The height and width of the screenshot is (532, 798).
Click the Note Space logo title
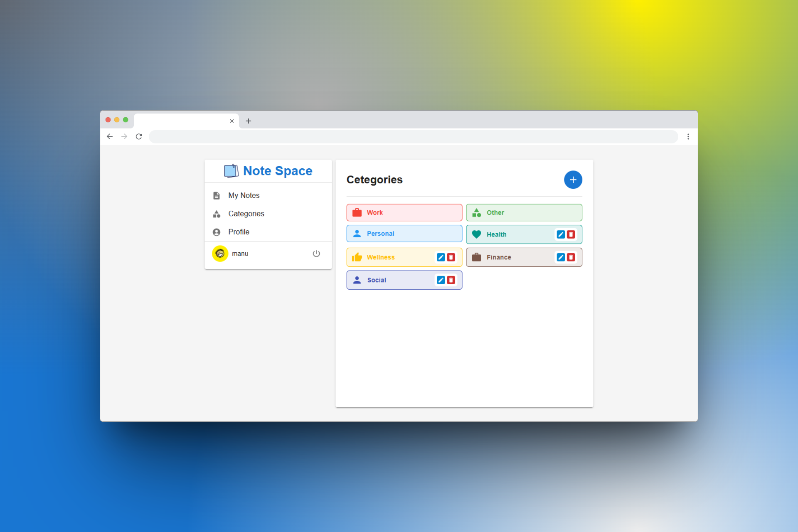277,171
